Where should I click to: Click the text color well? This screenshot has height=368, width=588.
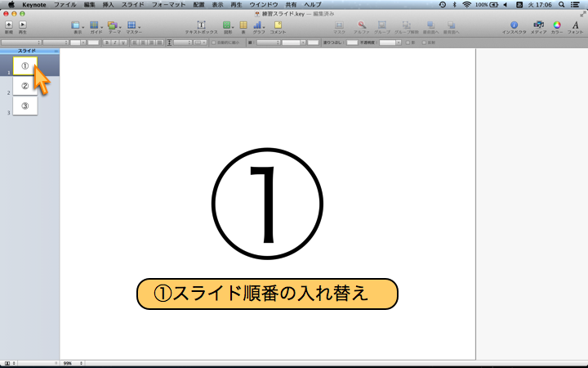click(x=93, y=43)
